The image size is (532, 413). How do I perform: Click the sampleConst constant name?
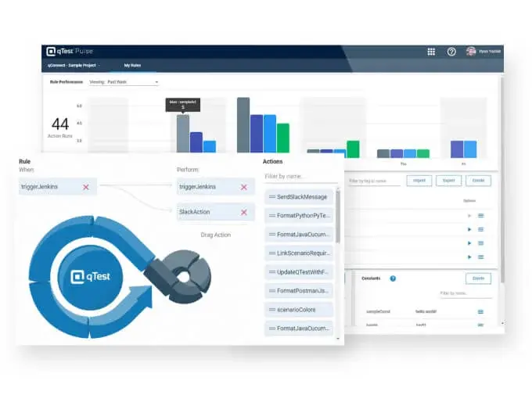coord(378,311)
